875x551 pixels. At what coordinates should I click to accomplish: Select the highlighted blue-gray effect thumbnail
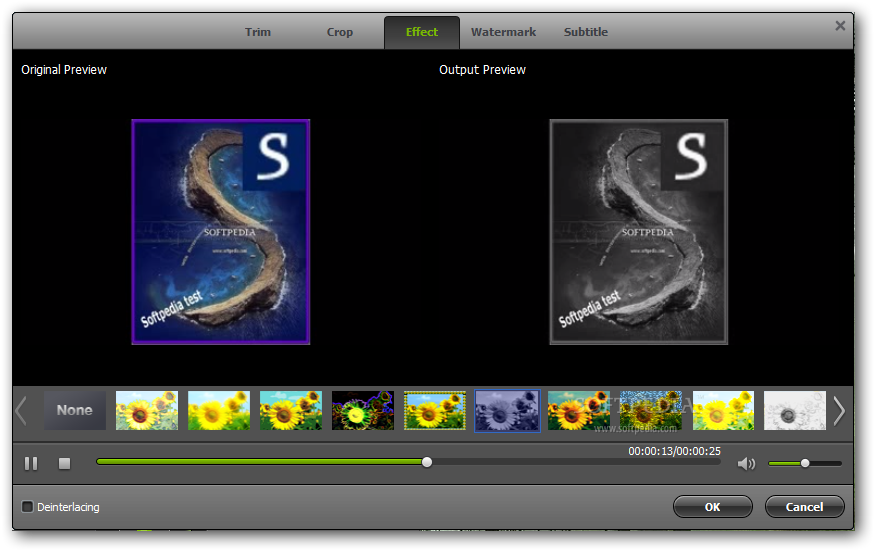click(x=507, y=411)
